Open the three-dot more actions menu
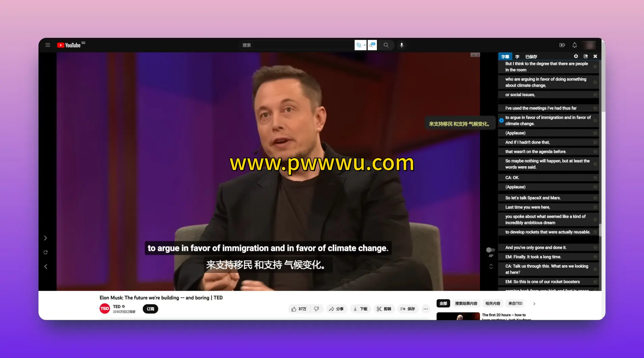 [x=426, y=309]
